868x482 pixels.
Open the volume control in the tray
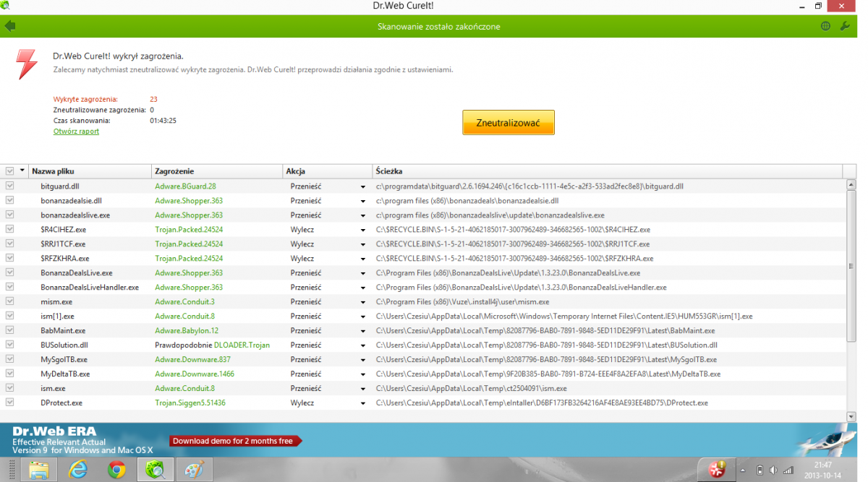773,470
